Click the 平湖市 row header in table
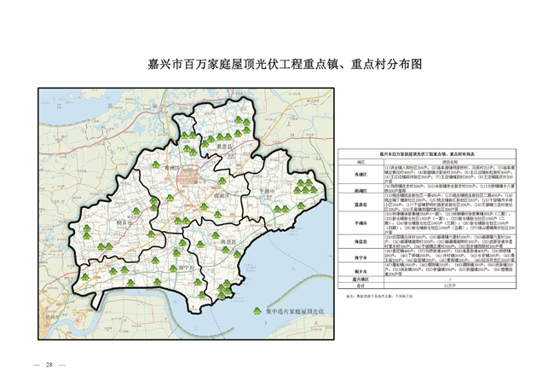Viewport: 554px width, 392px height. pyautogui.click(x=361, y=223)
